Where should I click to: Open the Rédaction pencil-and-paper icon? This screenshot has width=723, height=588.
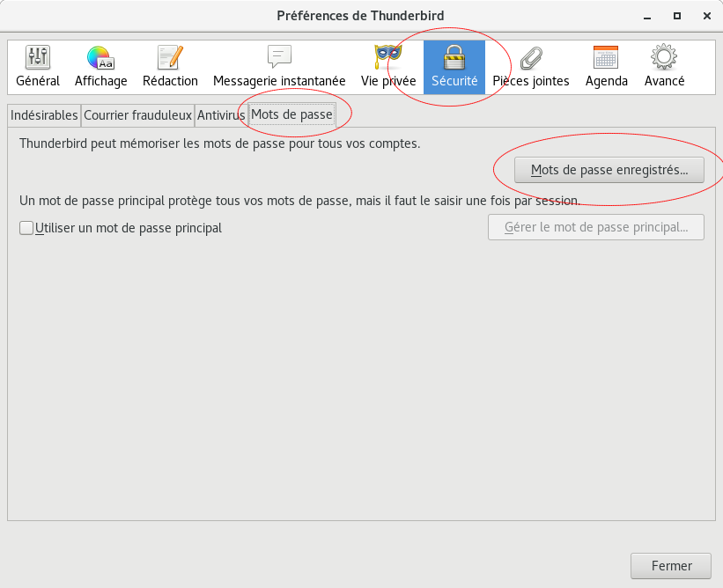point(170,57)
